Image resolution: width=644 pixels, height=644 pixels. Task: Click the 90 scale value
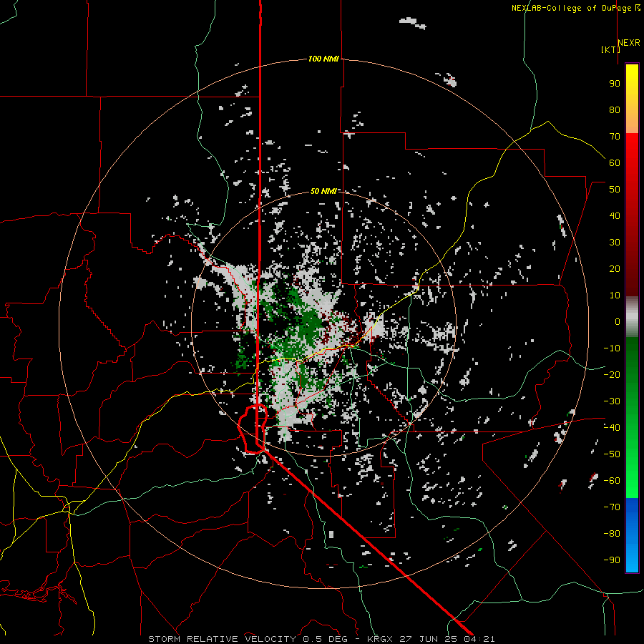(x=615, y=84)
